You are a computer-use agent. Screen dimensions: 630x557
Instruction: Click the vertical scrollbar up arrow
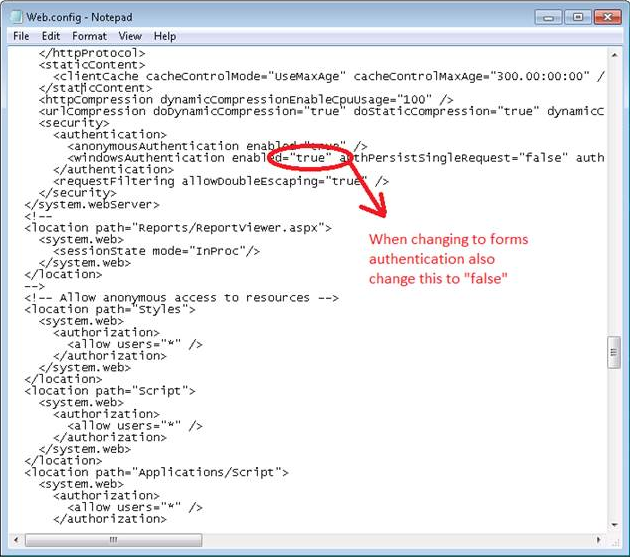click(614, 55)
